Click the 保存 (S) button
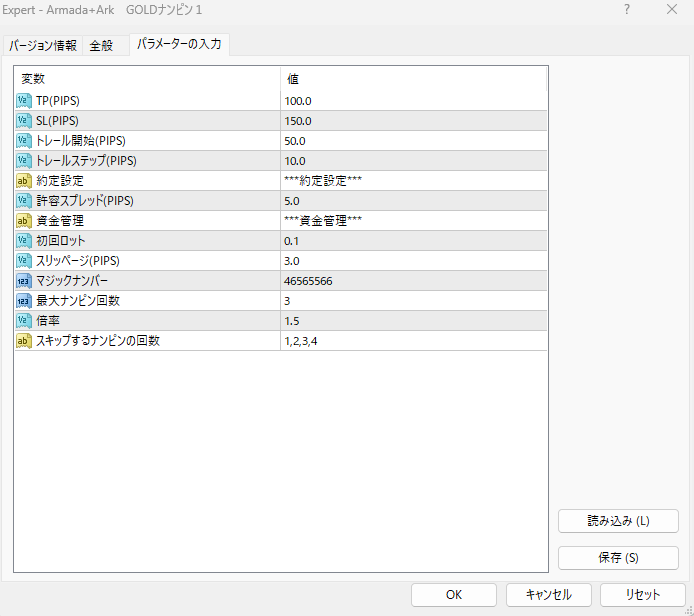This screenshot has height=616, width=694. tap(618, 558)
